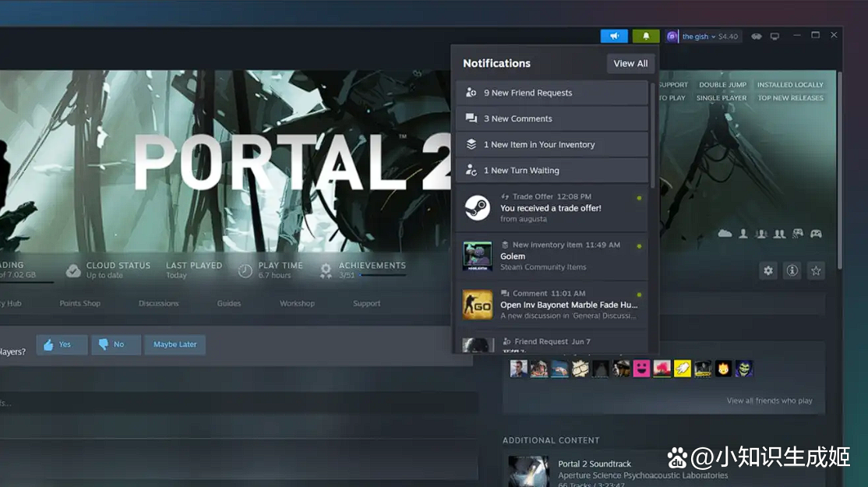Toggle favorite star button
Viewport: 868px width, 487px height.
click(x=816, y=270)
